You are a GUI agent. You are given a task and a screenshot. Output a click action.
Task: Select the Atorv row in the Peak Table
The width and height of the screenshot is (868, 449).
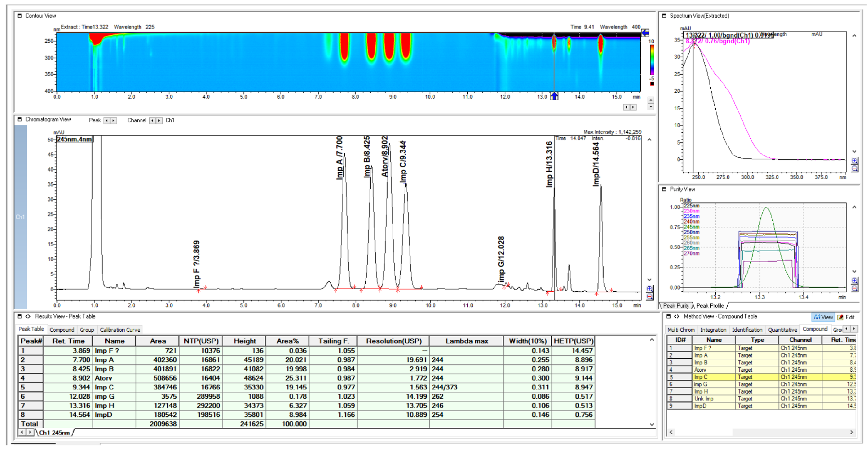point(307,378)
